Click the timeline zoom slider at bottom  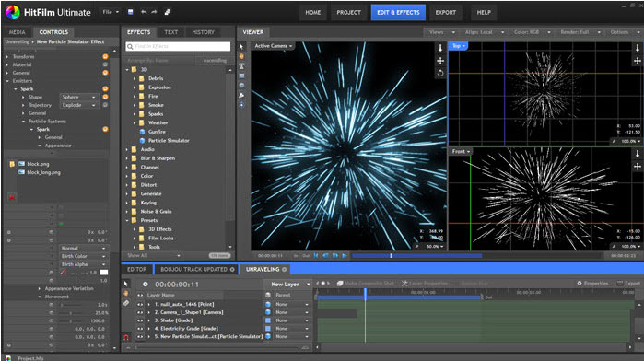217,347
